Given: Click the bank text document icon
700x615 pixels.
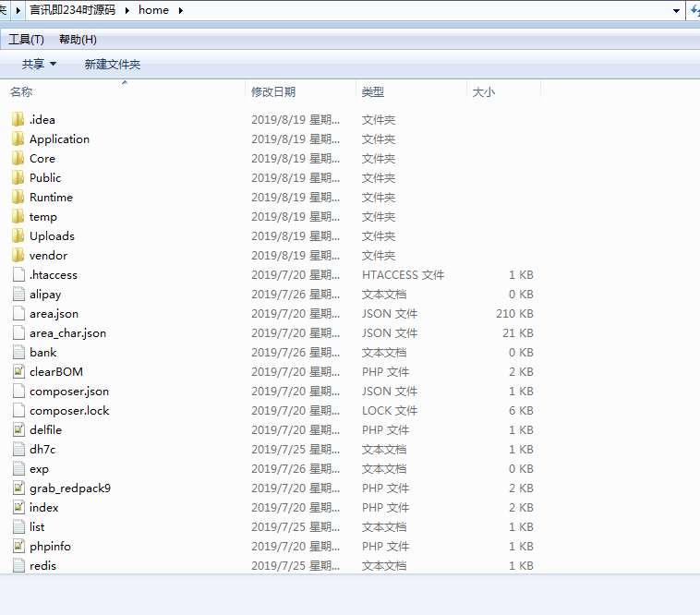Looking at the screenshot, I should click(x=18, y=353).
